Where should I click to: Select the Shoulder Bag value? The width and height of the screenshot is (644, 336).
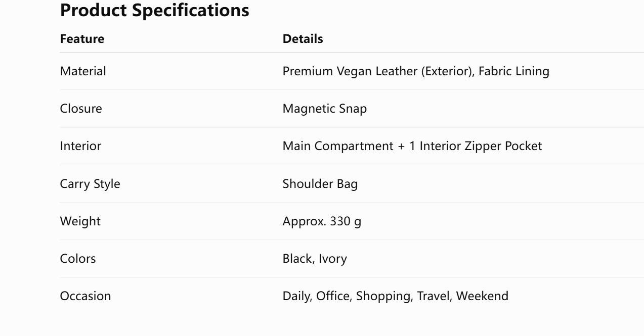[x=320, y=184]
